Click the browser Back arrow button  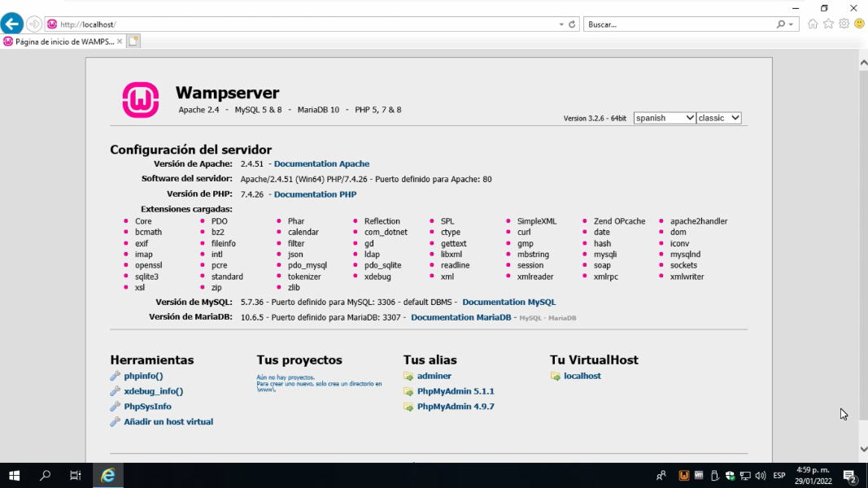(x=11, y=24)
